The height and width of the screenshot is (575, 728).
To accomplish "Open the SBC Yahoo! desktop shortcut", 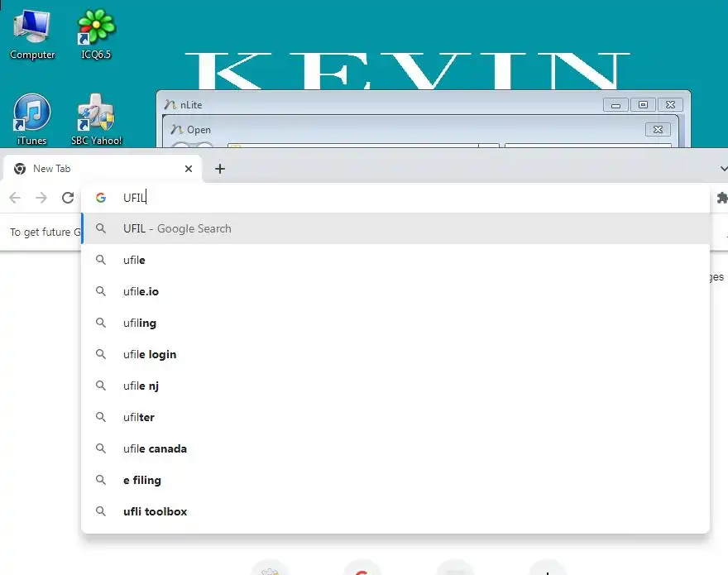I will (x=96, y=119).
